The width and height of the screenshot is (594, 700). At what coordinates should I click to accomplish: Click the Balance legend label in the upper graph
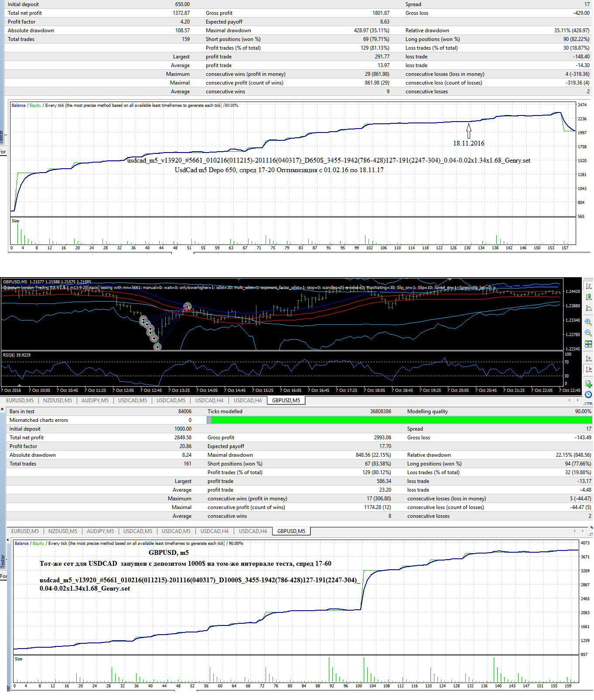click(18, 105)
